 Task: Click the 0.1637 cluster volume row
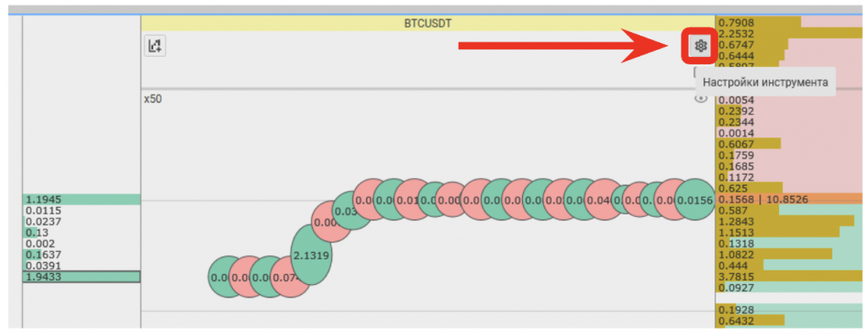click(81, 254)
